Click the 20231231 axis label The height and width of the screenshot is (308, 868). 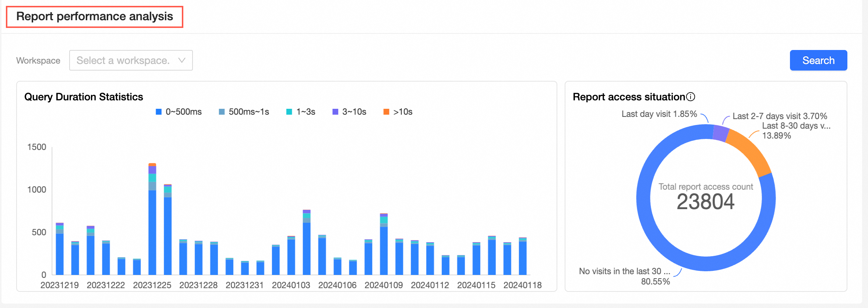click(244, 285)
